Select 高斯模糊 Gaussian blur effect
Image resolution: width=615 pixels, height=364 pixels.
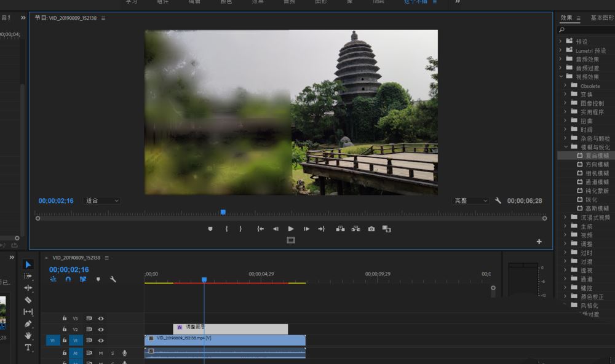(597, 208)
